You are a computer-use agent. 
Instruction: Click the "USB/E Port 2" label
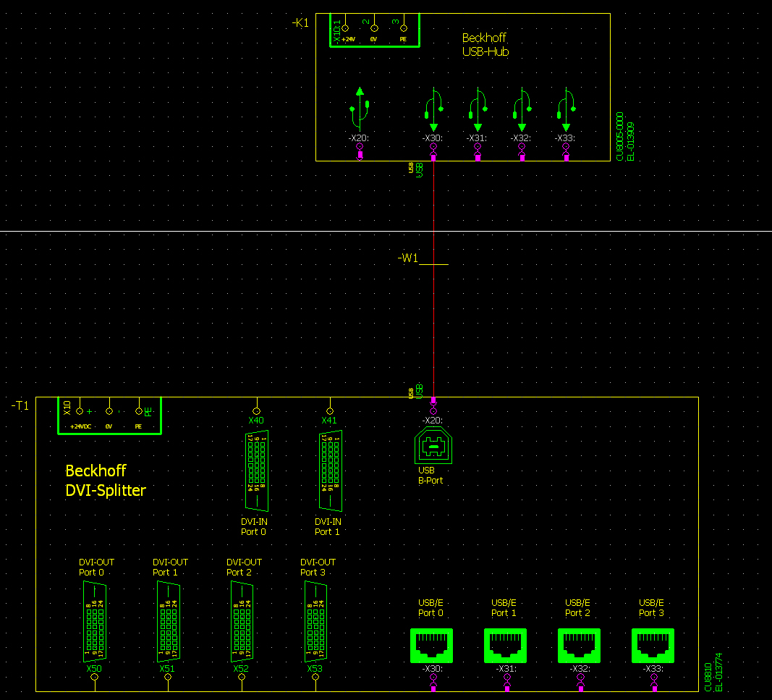577,608
